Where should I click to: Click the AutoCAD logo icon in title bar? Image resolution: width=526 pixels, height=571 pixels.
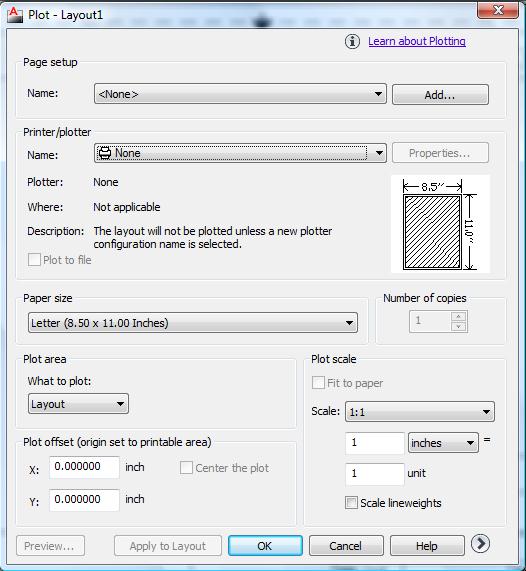coord(15,15)
